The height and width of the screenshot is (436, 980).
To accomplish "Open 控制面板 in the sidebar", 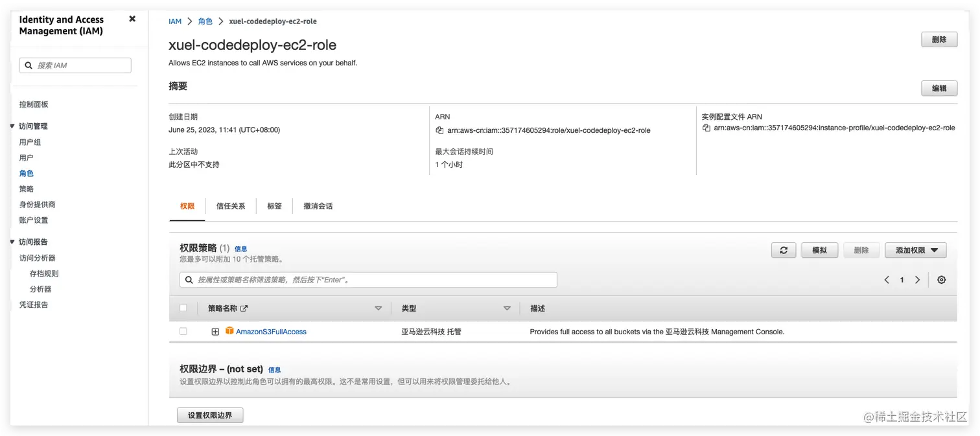I will click(x=34, y=104).
